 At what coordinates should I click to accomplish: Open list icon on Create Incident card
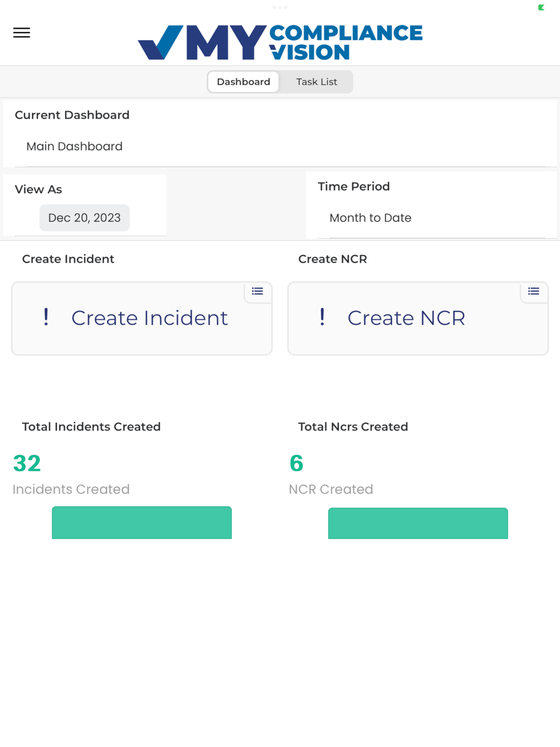click(x=258, y=291)
